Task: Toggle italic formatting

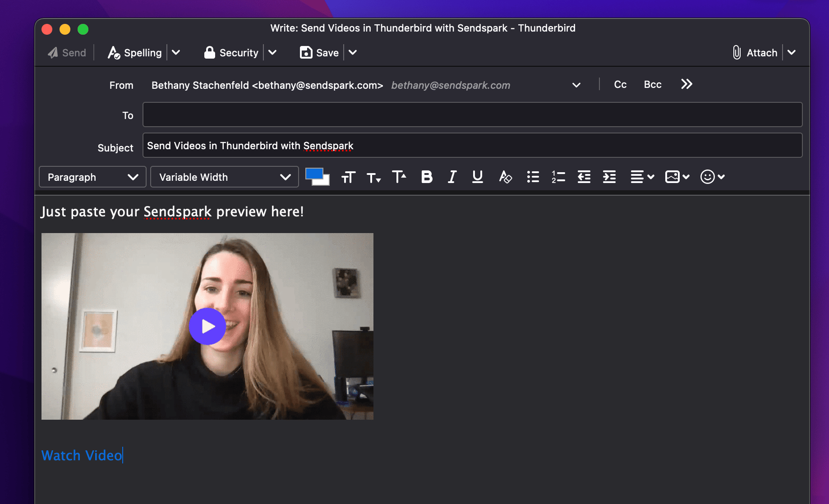Action: coord(452,177)
